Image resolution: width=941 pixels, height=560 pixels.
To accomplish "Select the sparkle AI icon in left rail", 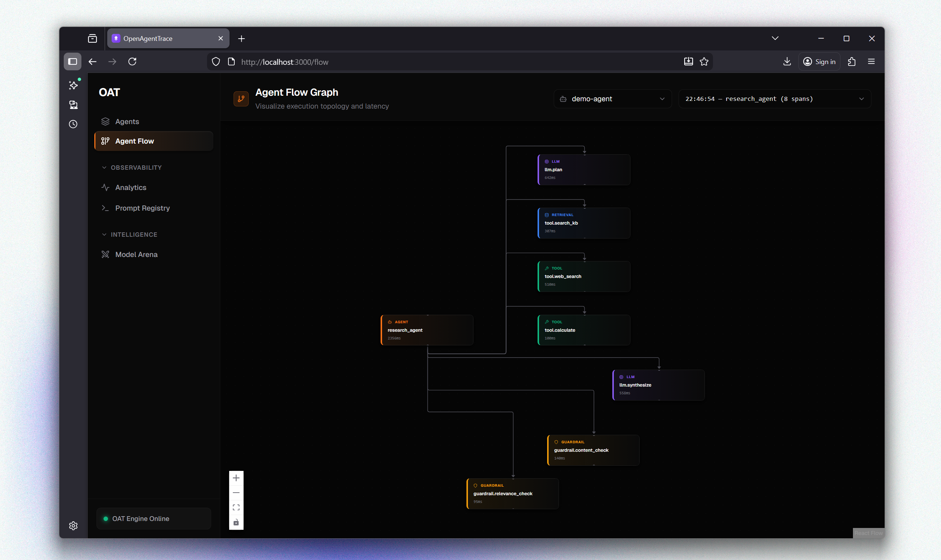I will pyautogui.click(x=73, y=85).
